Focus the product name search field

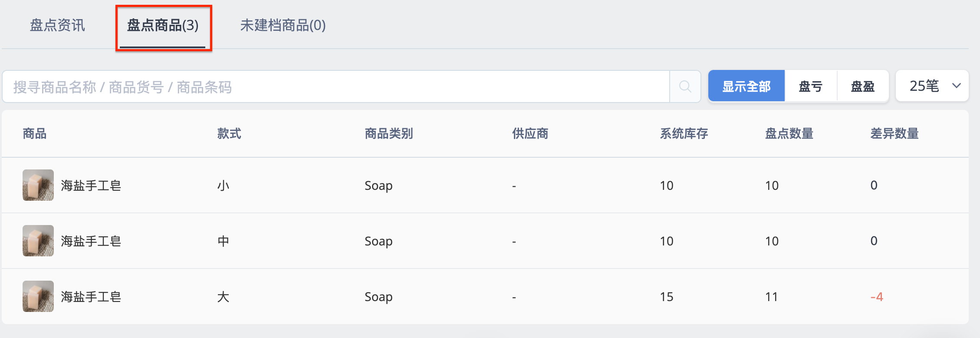[336, 86]
